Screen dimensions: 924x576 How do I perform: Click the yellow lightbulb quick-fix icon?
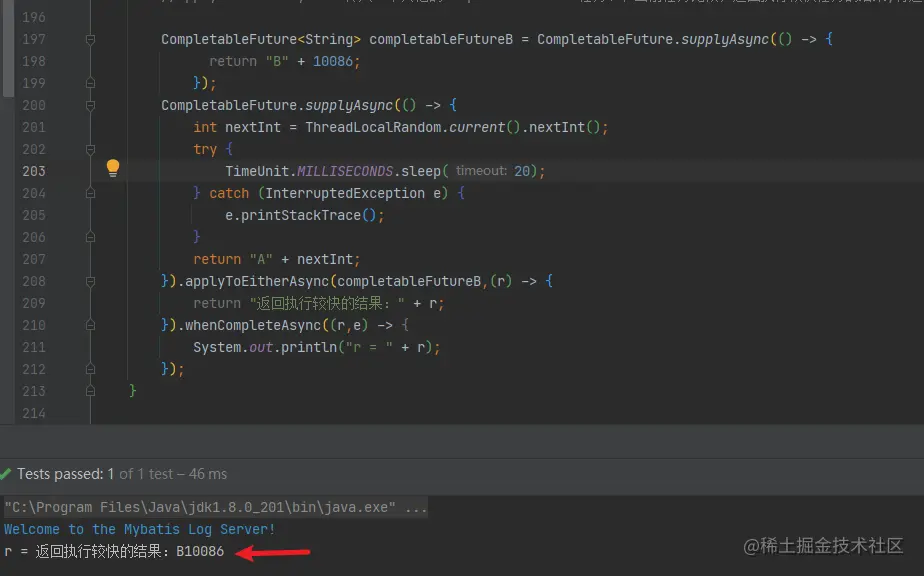[113, 168]
